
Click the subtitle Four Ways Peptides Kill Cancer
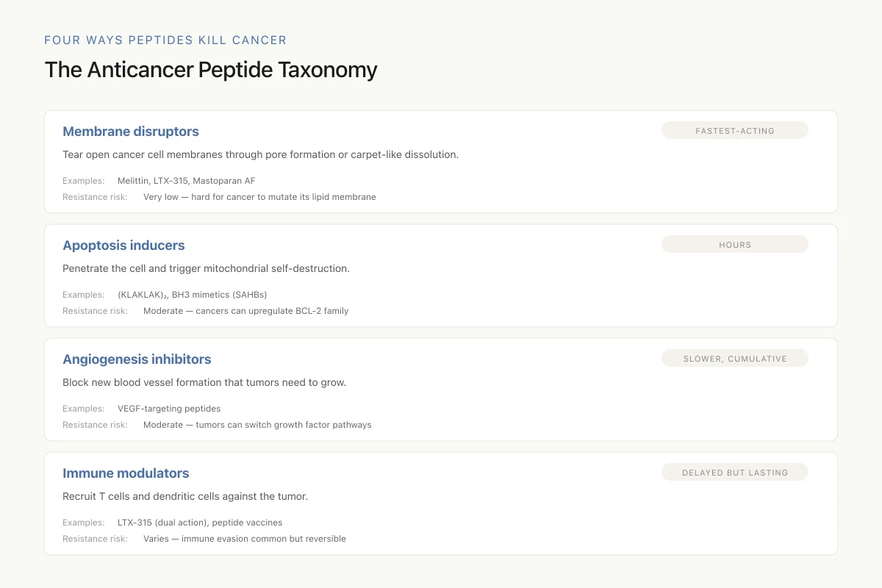(x=165, y=40)
